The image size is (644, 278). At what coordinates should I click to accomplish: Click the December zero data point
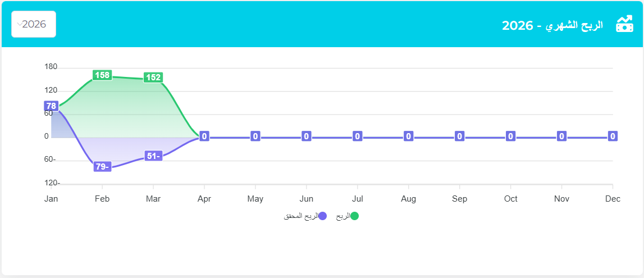613,136
